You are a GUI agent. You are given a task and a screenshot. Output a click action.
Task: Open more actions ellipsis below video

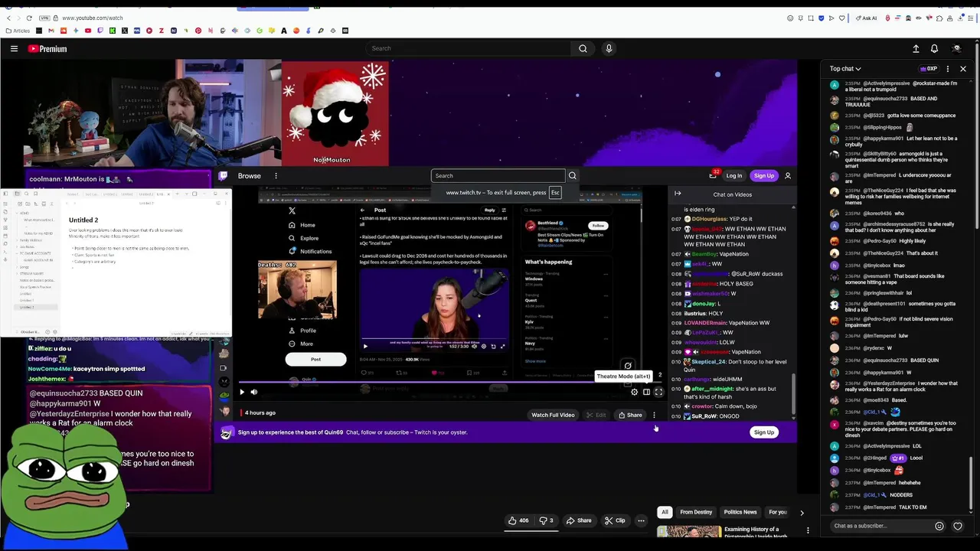click(x=642, y=520)
